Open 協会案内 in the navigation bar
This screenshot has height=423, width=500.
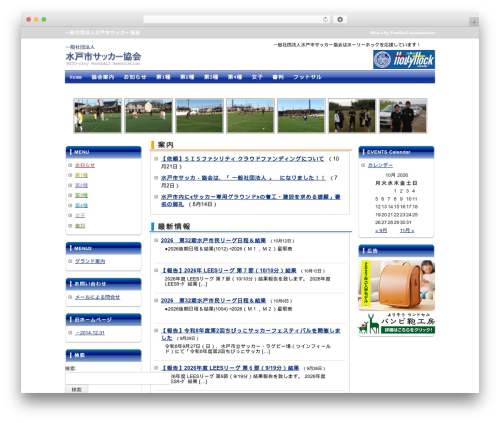coord(103,77)
